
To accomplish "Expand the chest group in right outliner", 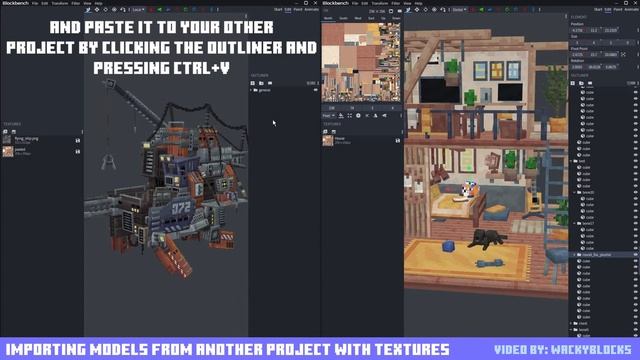I will [x=571, y=323].
